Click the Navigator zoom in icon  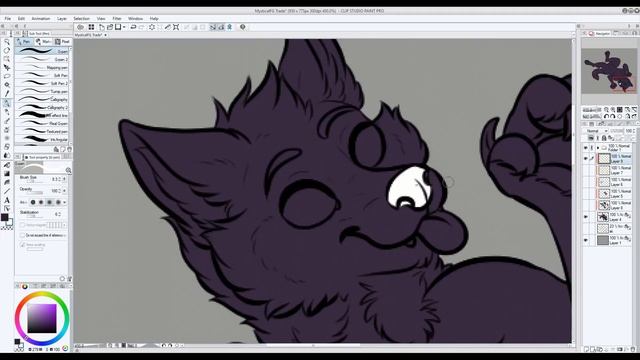click(613, 110)
